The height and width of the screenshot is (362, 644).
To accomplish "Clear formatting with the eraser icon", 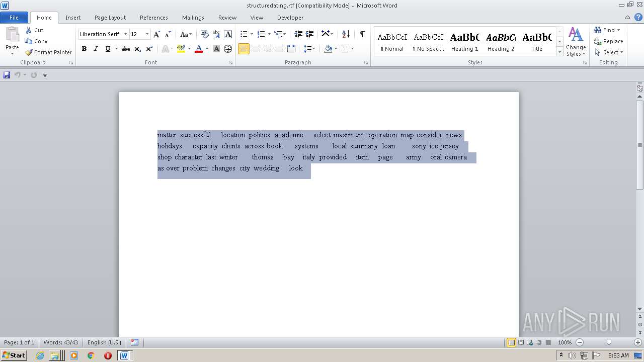I will 205,34.
